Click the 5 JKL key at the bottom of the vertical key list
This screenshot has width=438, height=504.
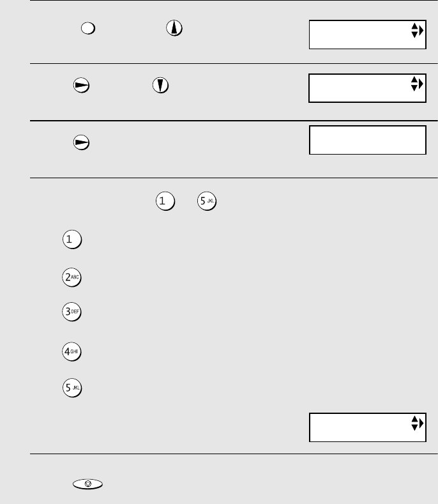tap(72, 388)
